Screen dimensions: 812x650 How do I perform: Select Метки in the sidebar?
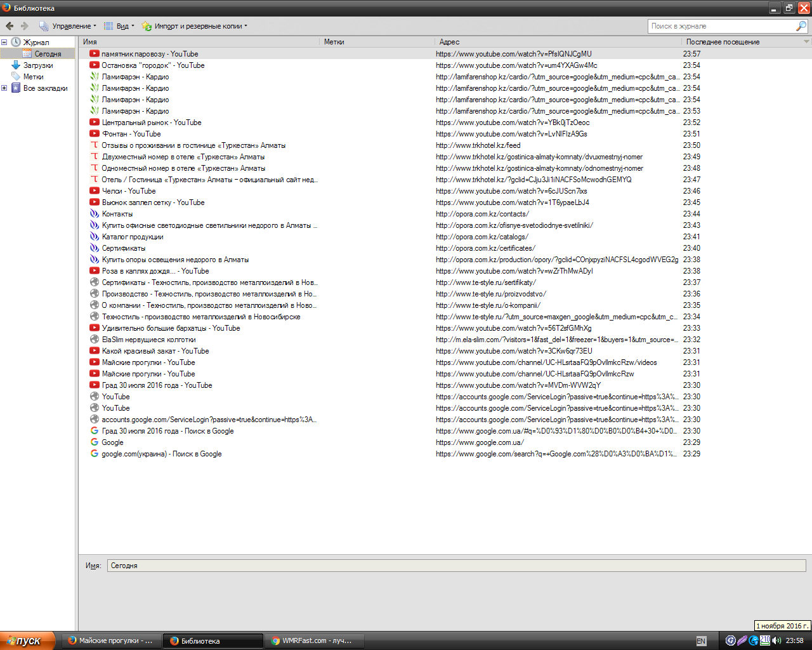tap(34, 77)
